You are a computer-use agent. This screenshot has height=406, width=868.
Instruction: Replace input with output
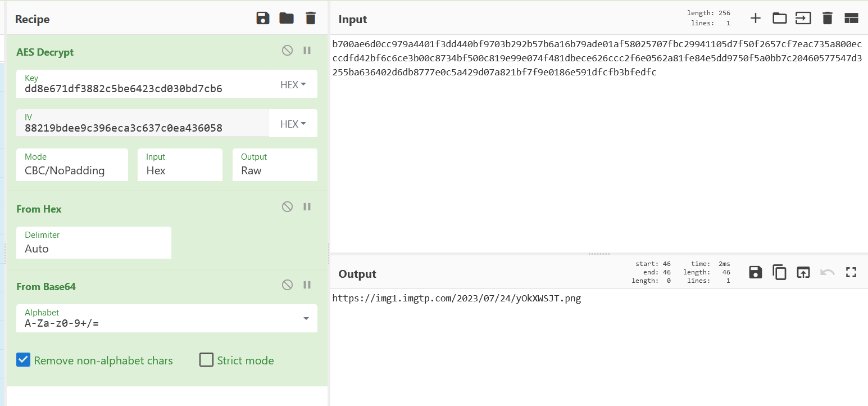pyautogui.click(x=803, y=273)
